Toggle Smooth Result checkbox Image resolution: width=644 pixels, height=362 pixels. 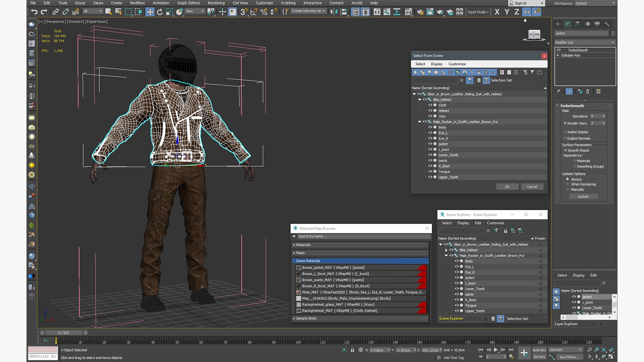tap(565, 150)
